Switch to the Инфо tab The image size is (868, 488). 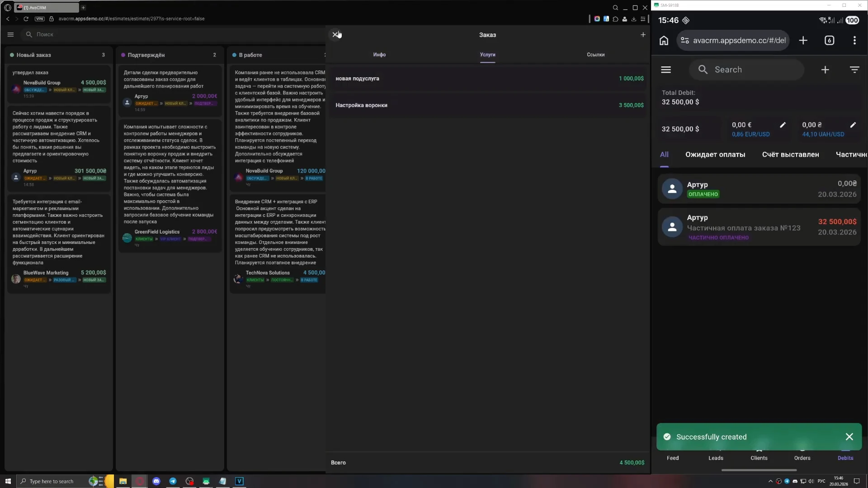tap(379, 55)
